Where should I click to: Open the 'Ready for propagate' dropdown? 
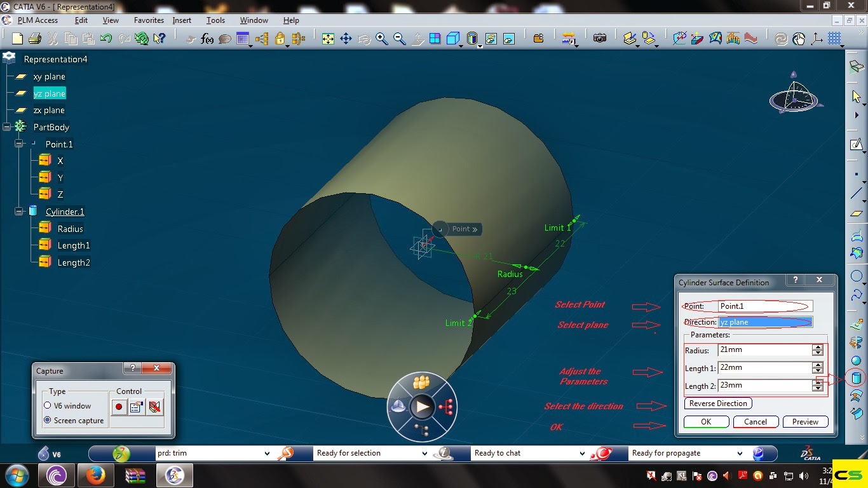740,453
